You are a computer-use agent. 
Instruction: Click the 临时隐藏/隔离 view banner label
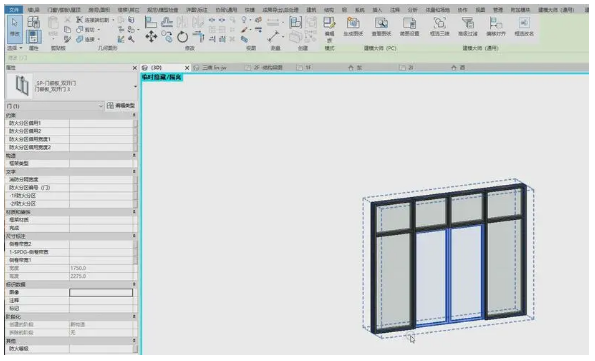pos(162,77)
